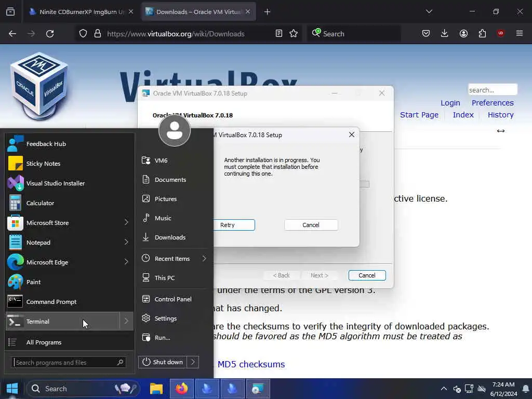
Task: Click Cancel in the installation-in-progress dialog
Action: [x=311, y=225]
